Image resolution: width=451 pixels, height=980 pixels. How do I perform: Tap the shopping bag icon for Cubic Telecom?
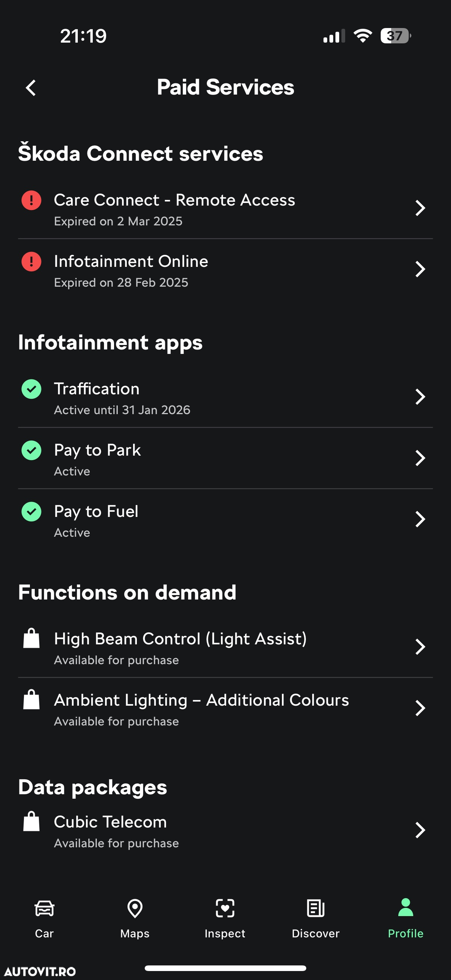pyautogui.click(x=31, y=821)
